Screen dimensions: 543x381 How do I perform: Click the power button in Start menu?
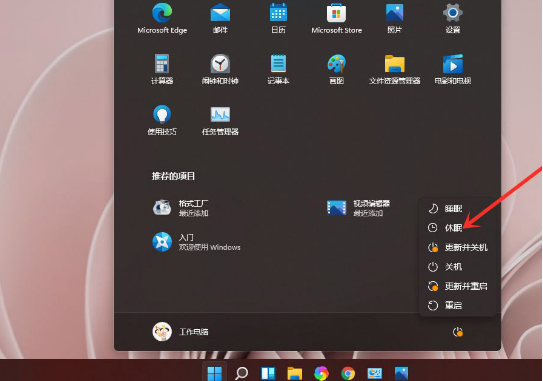458,332
